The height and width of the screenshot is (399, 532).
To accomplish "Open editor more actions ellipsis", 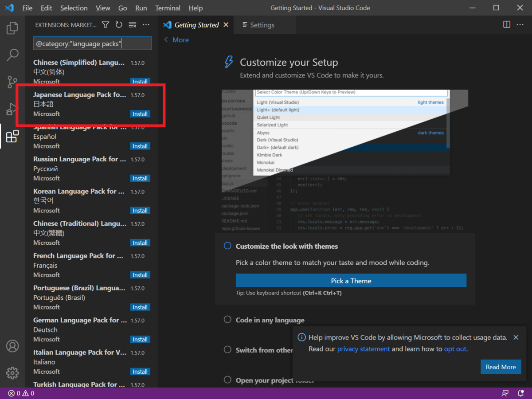I will point(520,25).
